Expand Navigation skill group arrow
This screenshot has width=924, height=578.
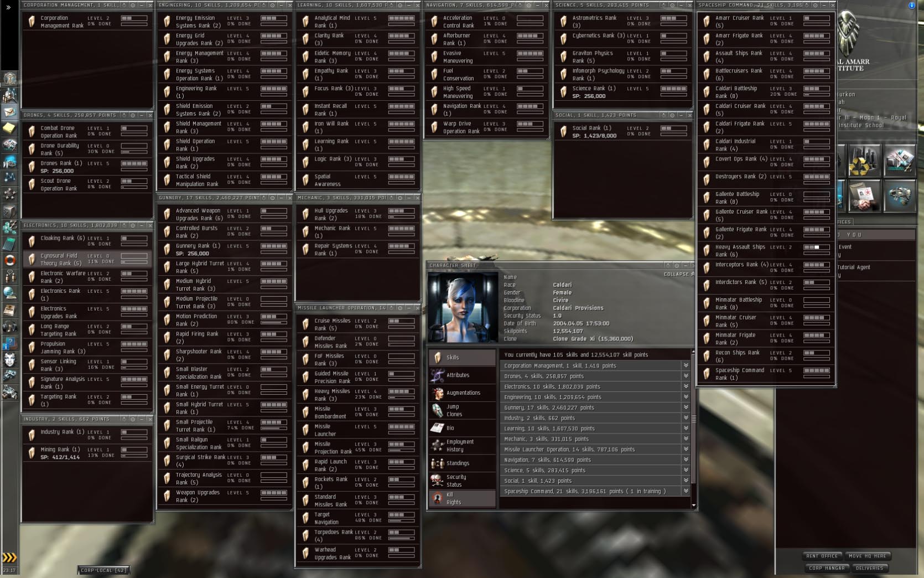(686, 460)
